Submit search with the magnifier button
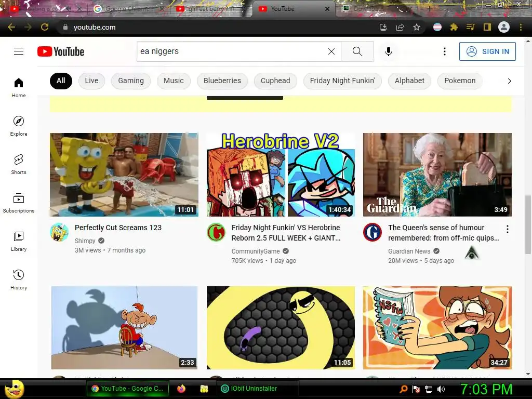 pos(357,51)
